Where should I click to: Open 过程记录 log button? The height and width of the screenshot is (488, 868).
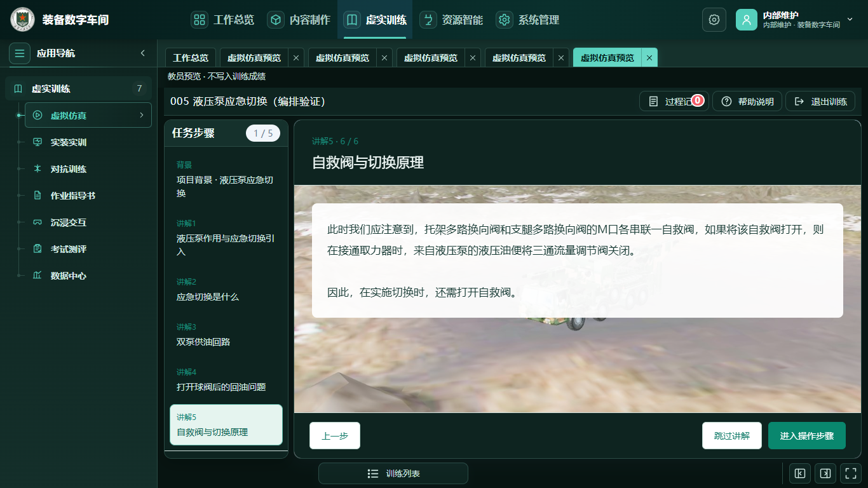(674, 102)
